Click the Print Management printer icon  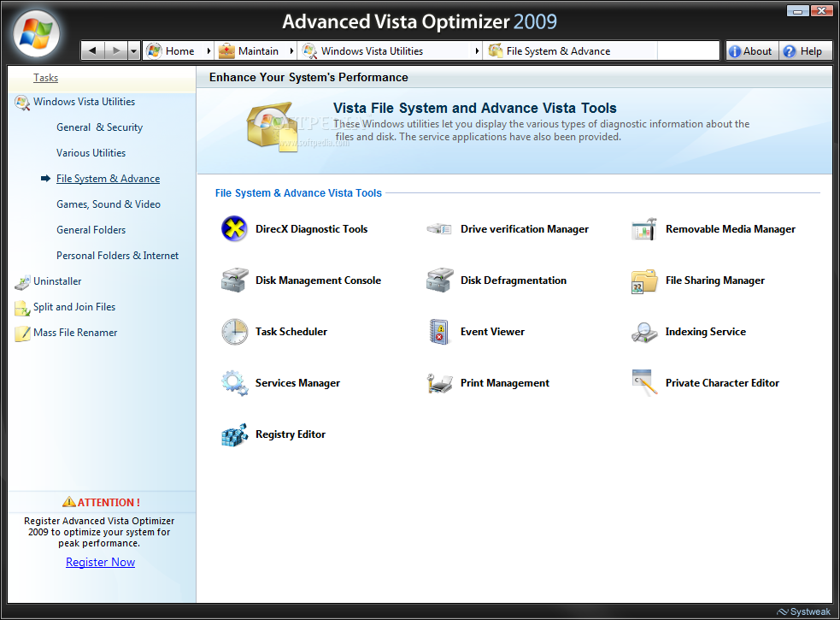click(439, 383)
